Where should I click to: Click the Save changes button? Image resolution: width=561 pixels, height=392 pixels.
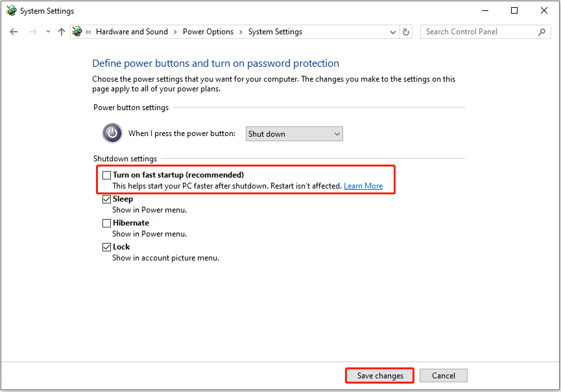click(379, 375)
